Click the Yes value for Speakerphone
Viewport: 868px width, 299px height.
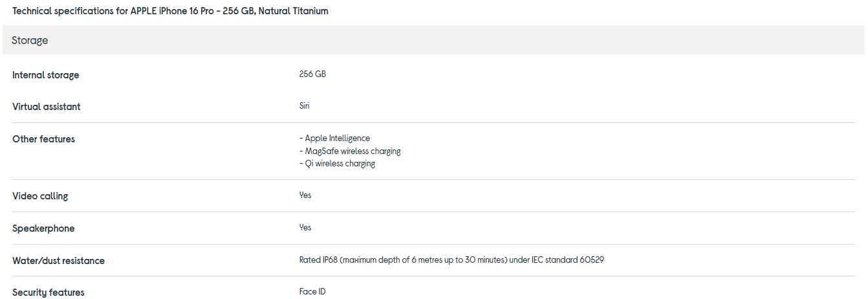305,227
